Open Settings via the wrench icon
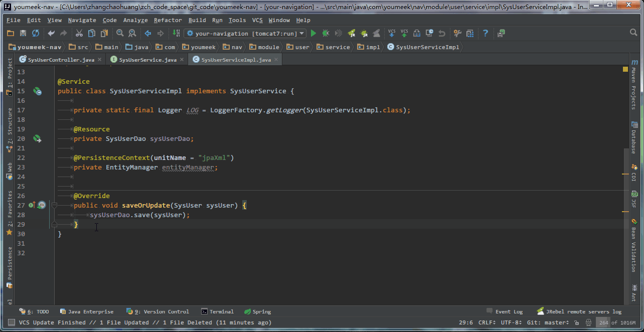644x332 pixels. pyautogui.click(x=457, y=33)
